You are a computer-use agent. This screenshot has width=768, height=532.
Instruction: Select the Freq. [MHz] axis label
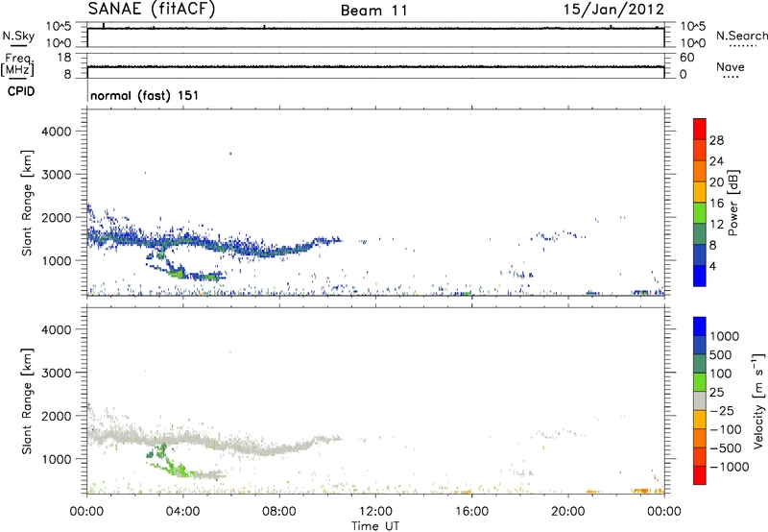pyautogui.click(x=18, y=64)
